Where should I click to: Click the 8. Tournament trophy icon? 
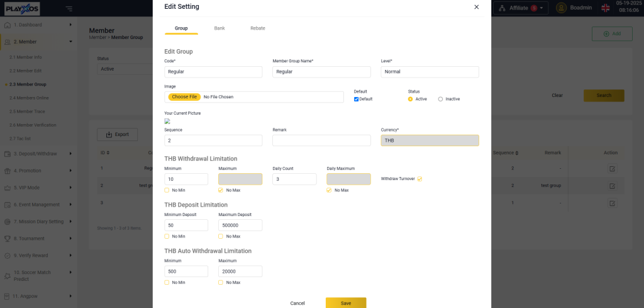pyautogui.click(x=8, y=239)
